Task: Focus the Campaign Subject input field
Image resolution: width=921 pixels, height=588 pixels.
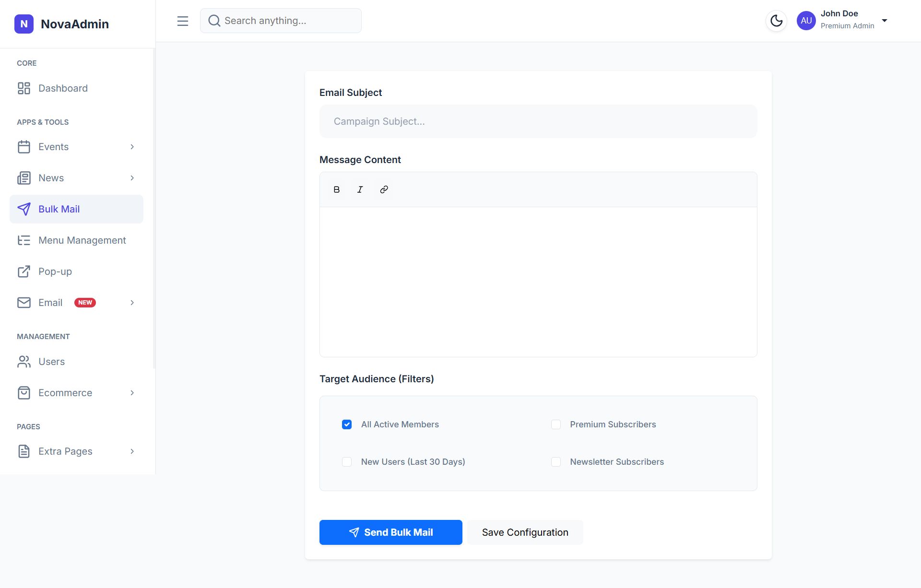Action: tap(538, 121)
